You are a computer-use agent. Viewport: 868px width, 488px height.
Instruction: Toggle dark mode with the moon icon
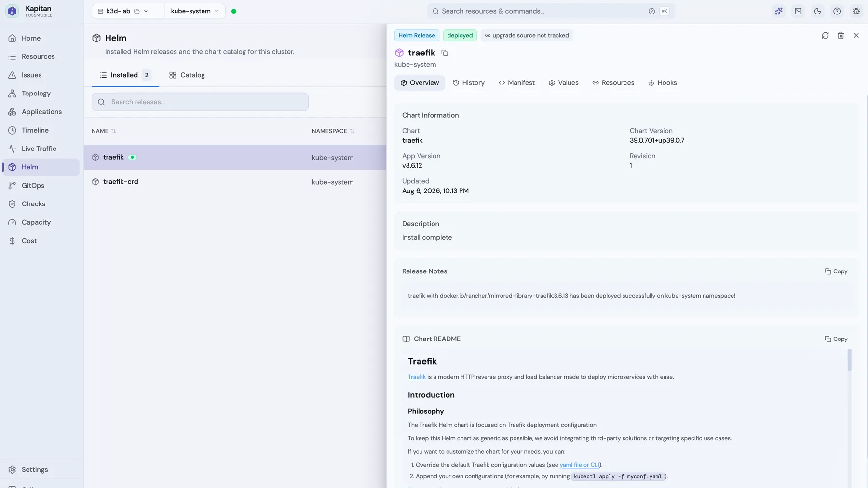[817, 11]
